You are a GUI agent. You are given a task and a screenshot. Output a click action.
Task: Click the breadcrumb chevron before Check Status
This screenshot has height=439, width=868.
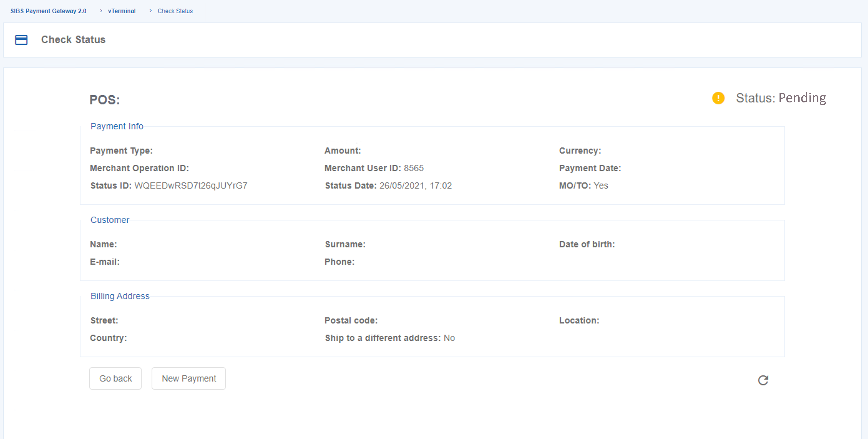pyautogui.click(x=151, y=11)
